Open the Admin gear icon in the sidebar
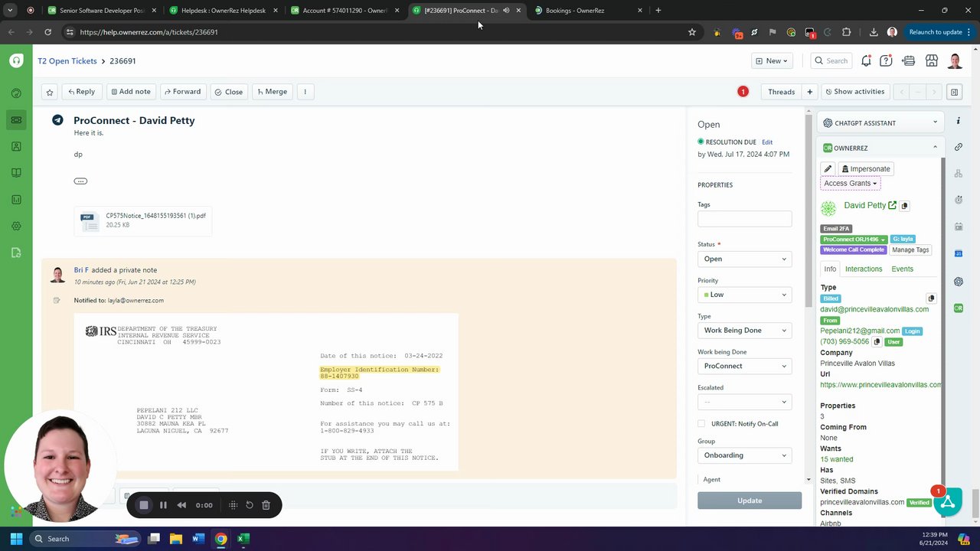This screenshot has width=980, height=551. (x=16, y=227)
